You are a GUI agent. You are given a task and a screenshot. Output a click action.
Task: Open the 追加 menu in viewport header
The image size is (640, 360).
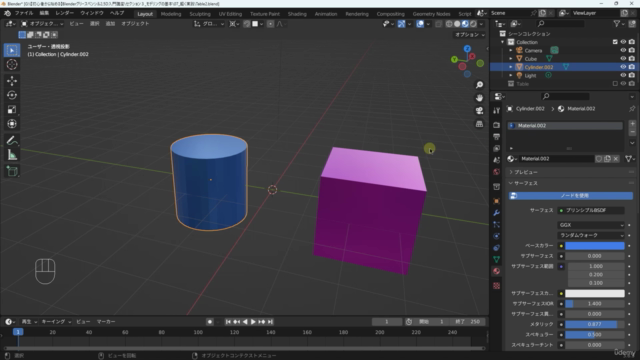[110, 24]
